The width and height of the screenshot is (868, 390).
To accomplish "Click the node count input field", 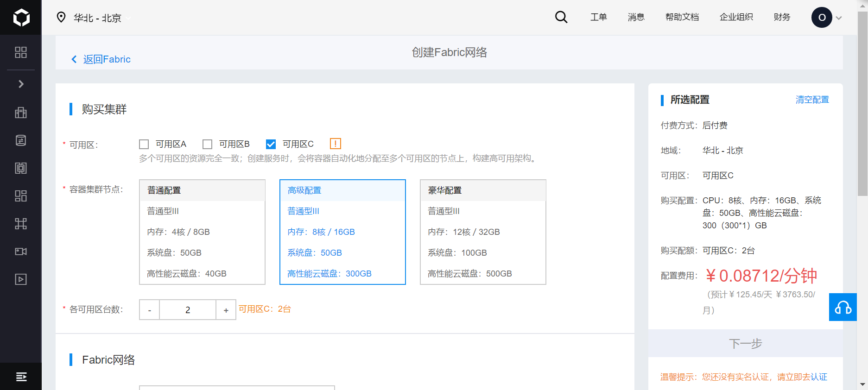I will tap(188, 310).
